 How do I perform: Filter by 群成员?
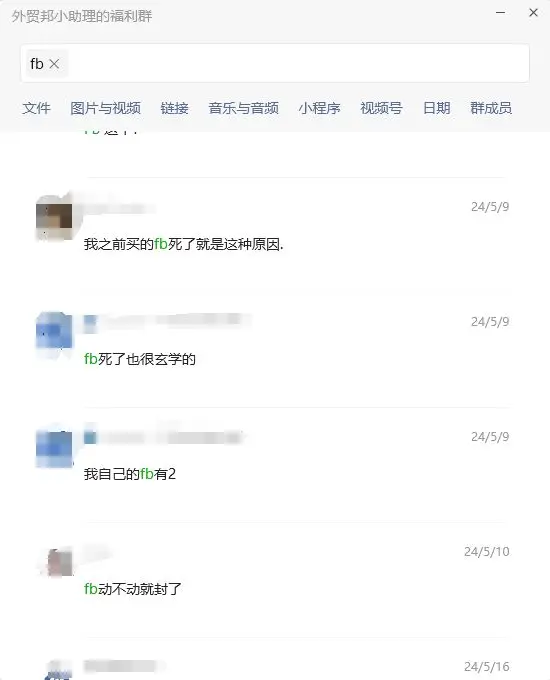491,108
